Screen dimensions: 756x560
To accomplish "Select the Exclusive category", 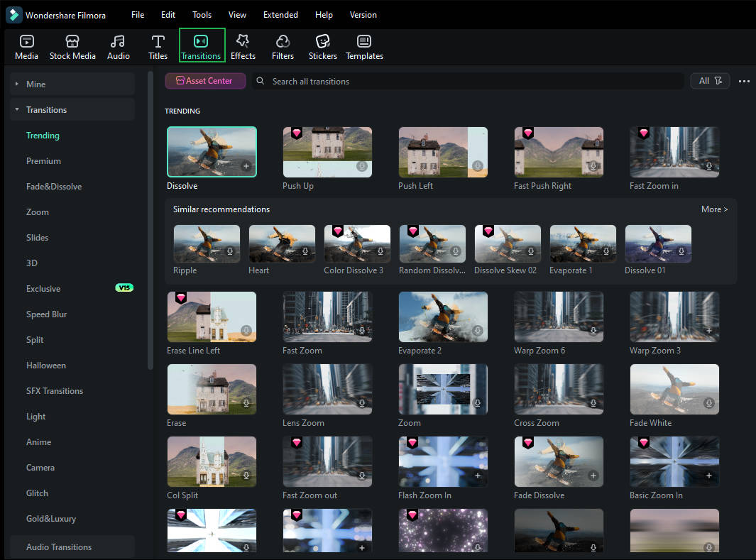I will pos(43,289).
